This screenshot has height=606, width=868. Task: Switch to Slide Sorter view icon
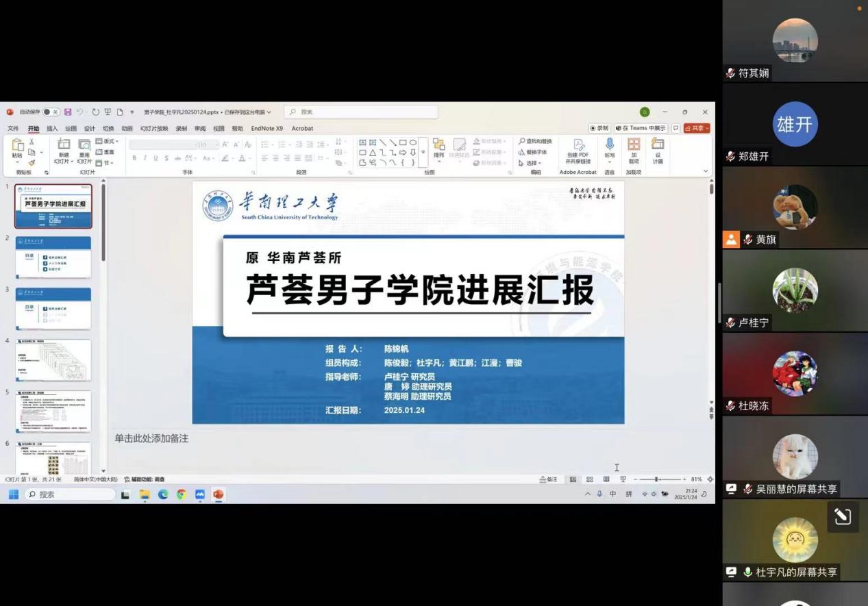[590, 479]
